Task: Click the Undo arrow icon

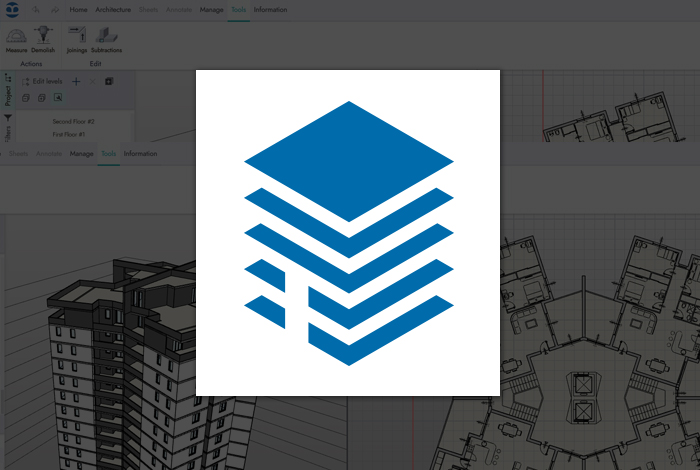Action: pos(36,9)
